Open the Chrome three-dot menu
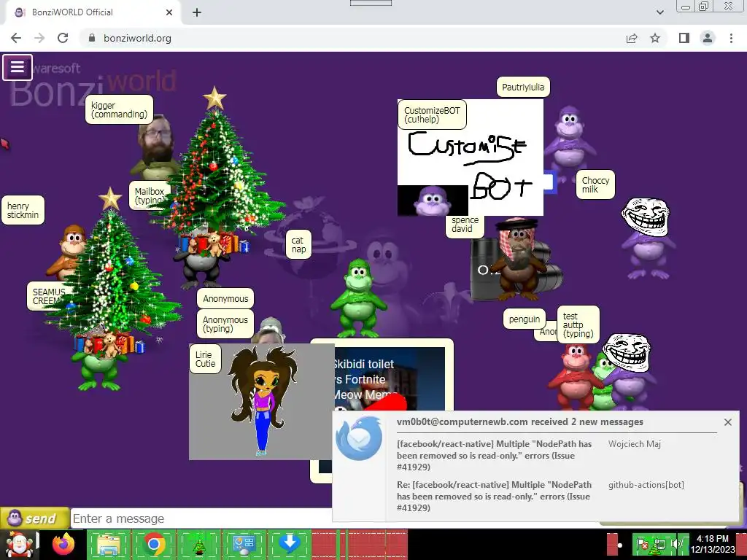 731,38
